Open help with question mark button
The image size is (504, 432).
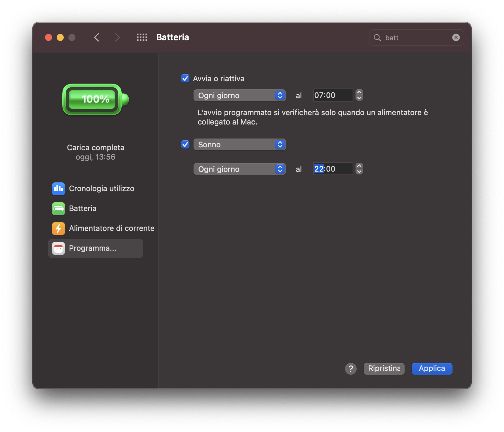coord(351,369)
